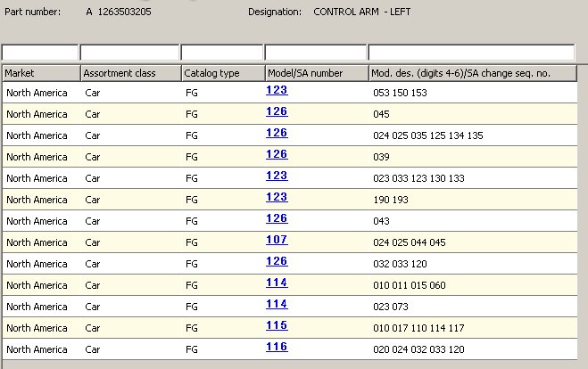Click the cell 010 011 015 060
The height and width of the screenshot is (369, 588).
tap(410, 285)
